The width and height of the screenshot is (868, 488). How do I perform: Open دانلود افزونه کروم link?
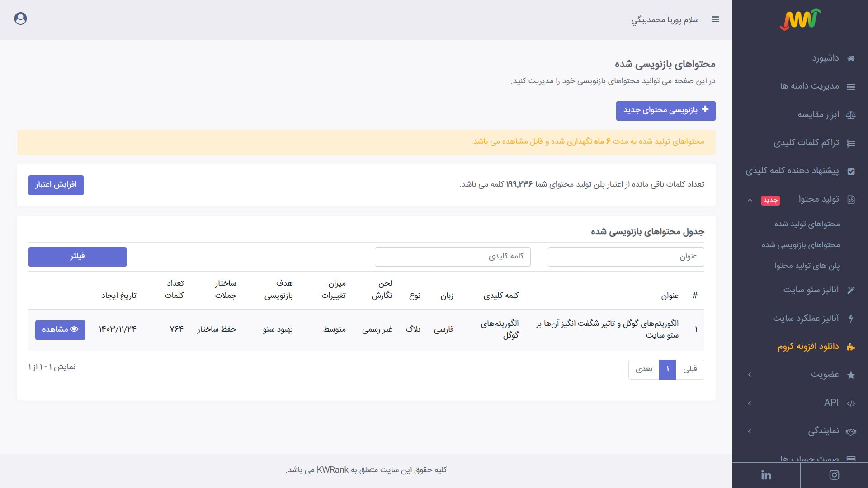808,347
